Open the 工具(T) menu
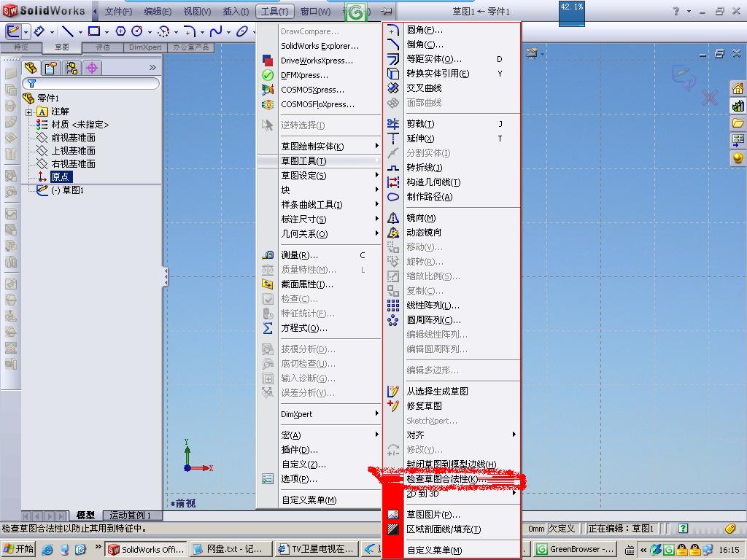 (x=274, y=11)
